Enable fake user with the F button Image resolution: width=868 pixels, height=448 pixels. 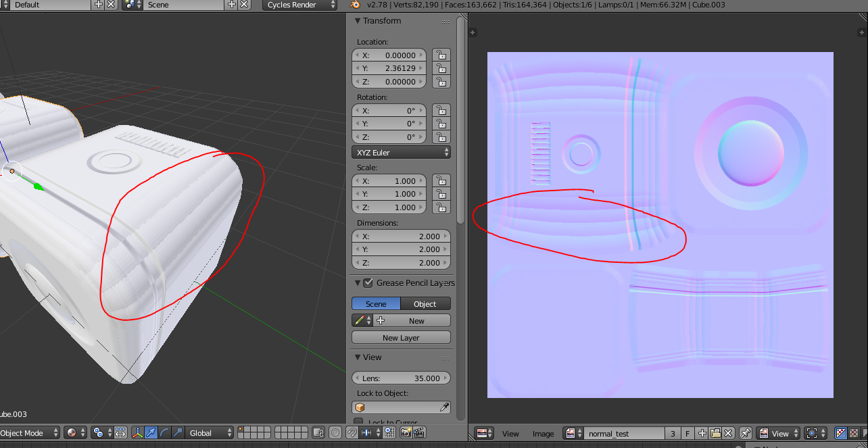pos(688,433)
